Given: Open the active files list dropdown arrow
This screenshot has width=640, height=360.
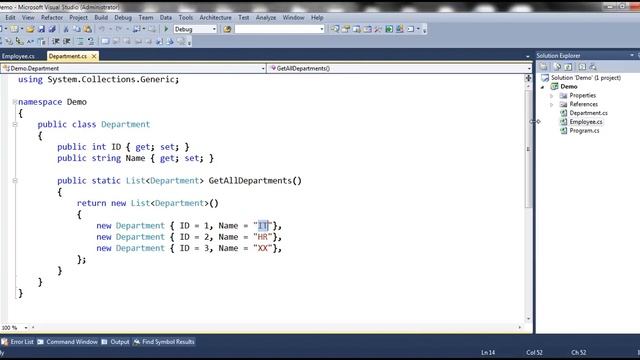Looking at the screenshot, I should (x=527, y=56).
